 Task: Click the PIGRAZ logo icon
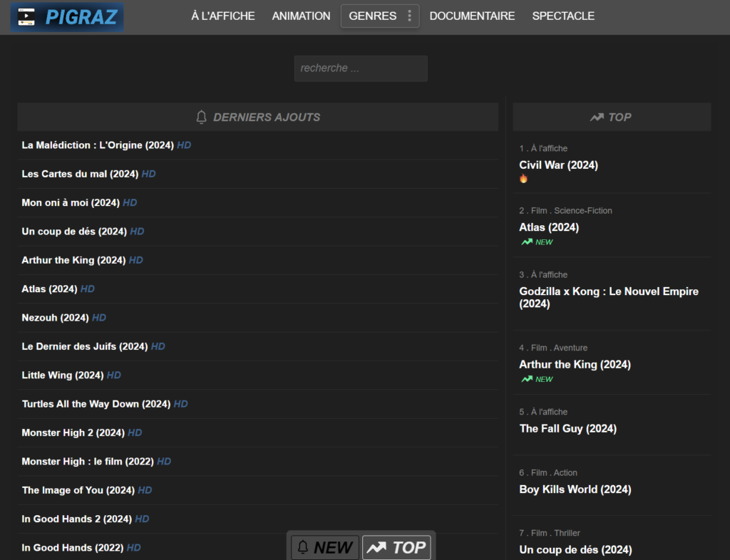click(26, 17)
